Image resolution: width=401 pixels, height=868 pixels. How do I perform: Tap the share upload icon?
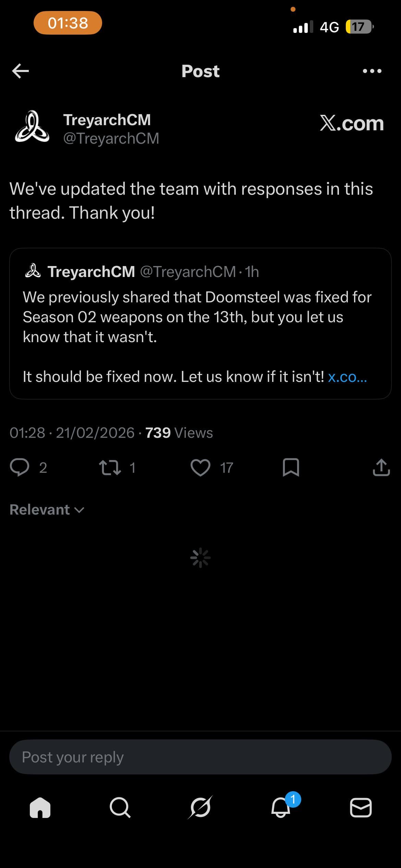[x=381, y=468]
